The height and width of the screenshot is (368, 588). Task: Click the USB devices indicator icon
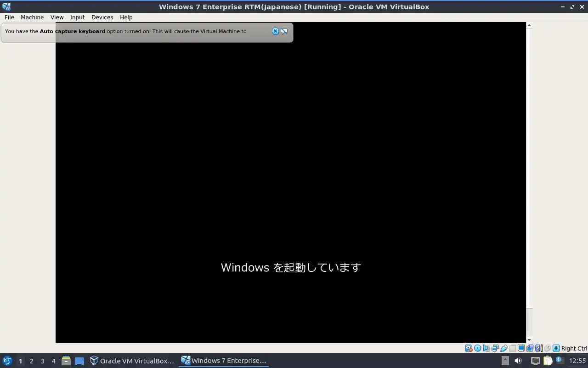pyautogui.click(x=503, y=348)
